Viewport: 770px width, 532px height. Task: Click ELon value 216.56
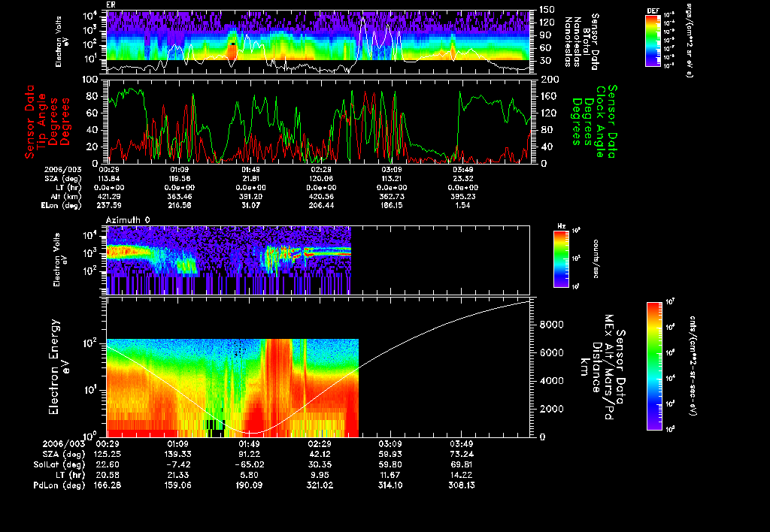pyautogui.click(x=179, y=205)
